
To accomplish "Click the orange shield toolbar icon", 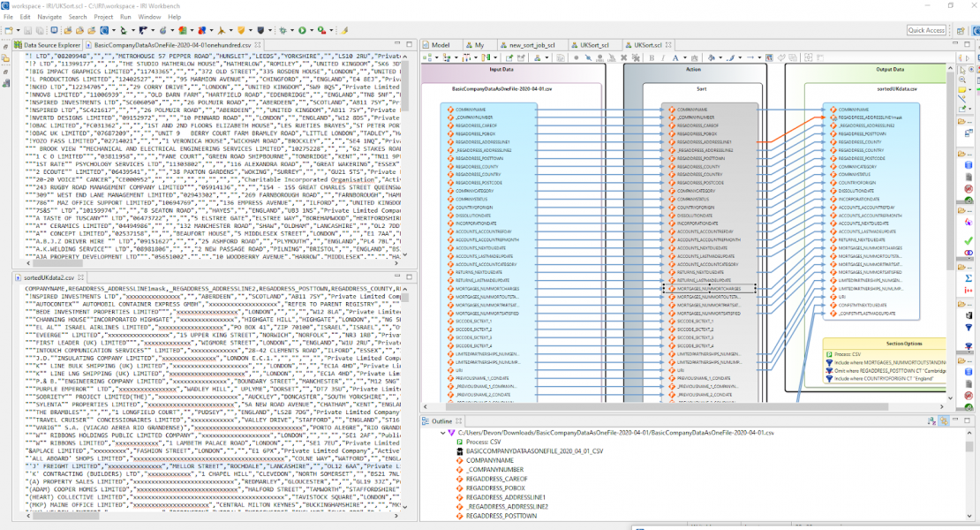I will point(241,30).
